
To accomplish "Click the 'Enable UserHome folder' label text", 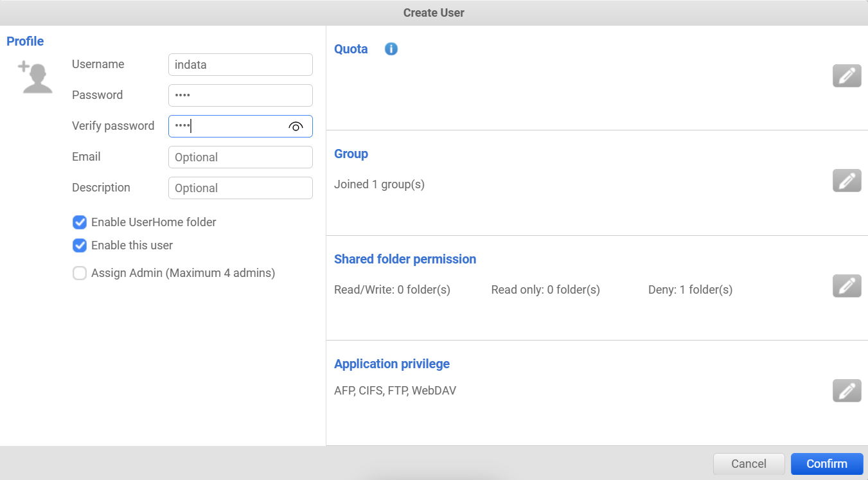I will [154, 222].
